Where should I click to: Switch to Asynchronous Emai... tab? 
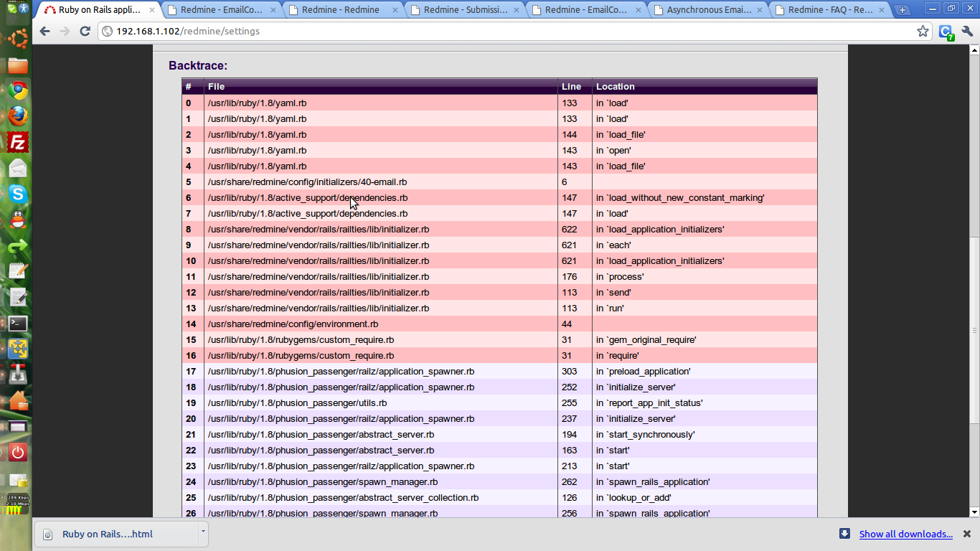pos(707,10)
